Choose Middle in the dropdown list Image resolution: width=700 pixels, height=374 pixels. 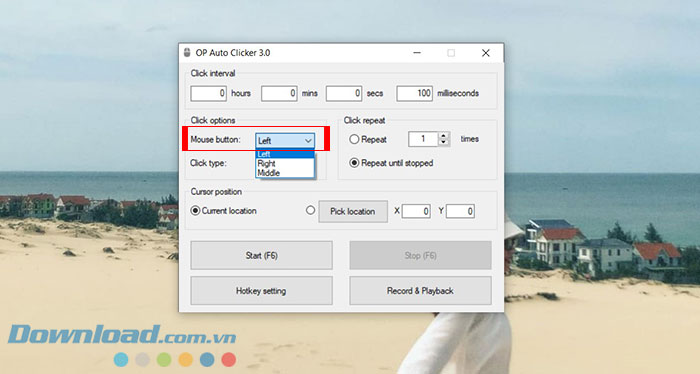[285, 173]
